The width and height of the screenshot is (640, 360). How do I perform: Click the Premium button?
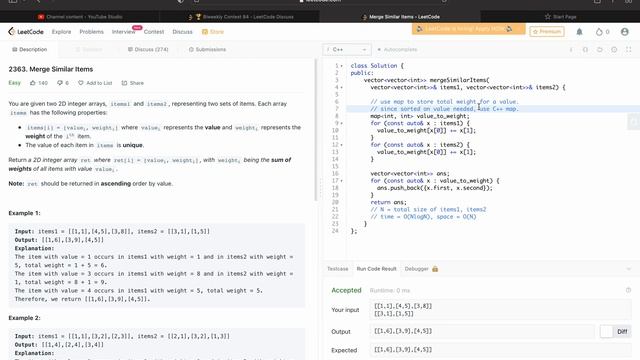[547, 31]
